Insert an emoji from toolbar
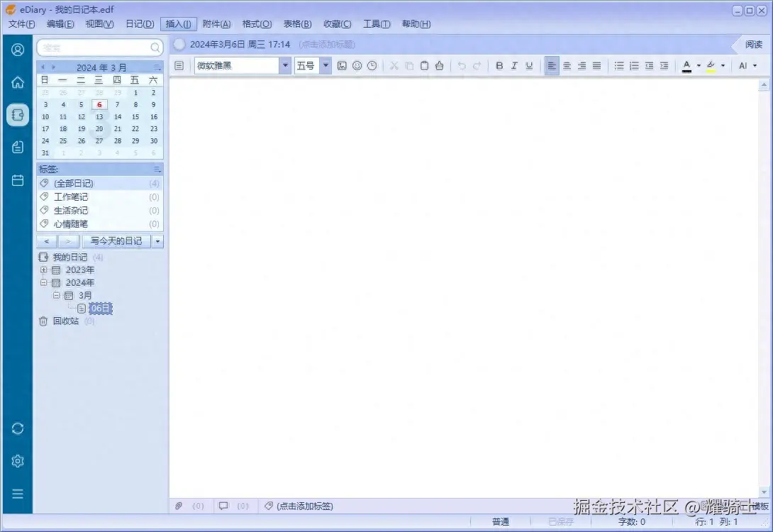773x532 pixels. click(x=357, y=65)
